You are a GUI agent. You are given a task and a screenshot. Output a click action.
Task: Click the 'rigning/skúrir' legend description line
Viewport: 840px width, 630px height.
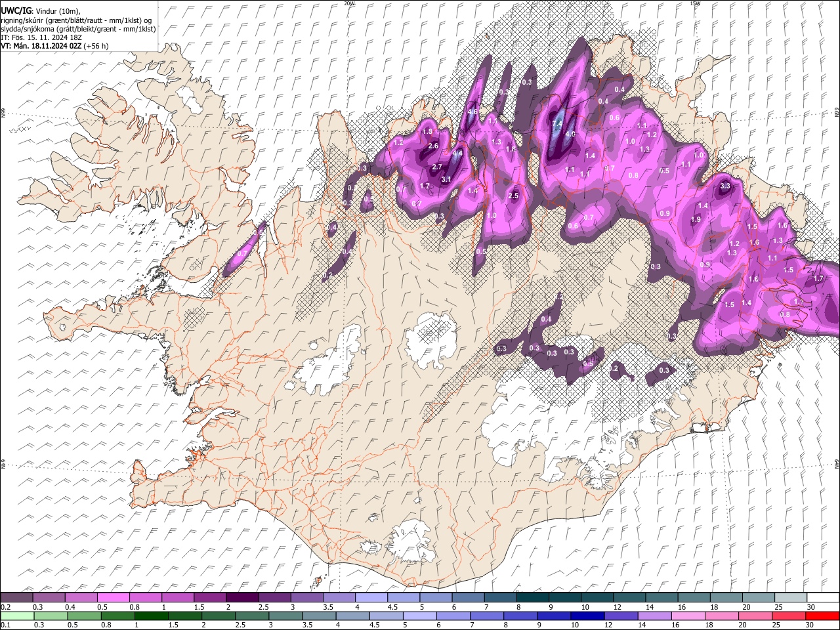pyautogui.click(x=76, y=20)
